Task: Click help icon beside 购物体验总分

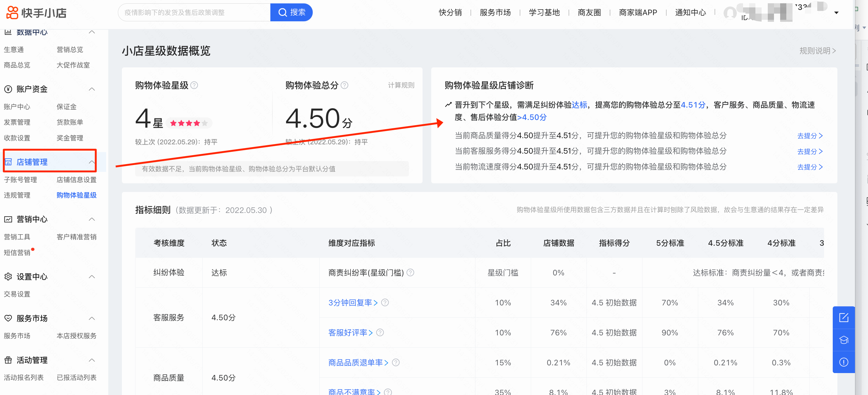Action: [x=344, y=85]
